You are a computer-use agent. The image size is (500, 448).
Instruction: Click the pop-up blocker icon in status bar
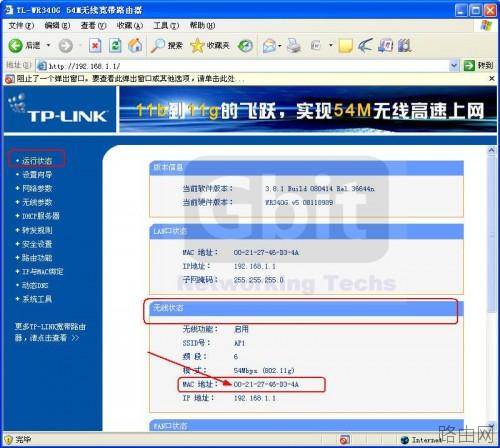(x=345, y=440)
